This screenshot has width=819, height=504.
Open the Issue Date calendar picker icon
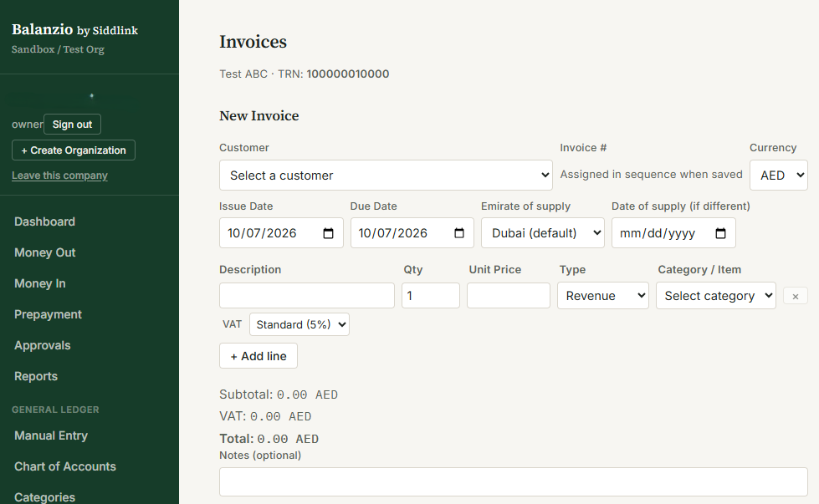pos(328,233)
